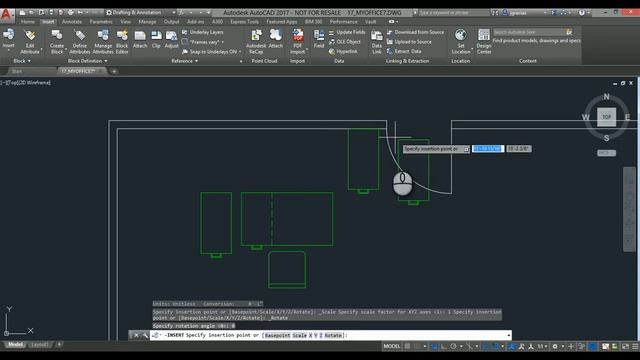Open the Parametric ribbon tab

coord(101,22)
